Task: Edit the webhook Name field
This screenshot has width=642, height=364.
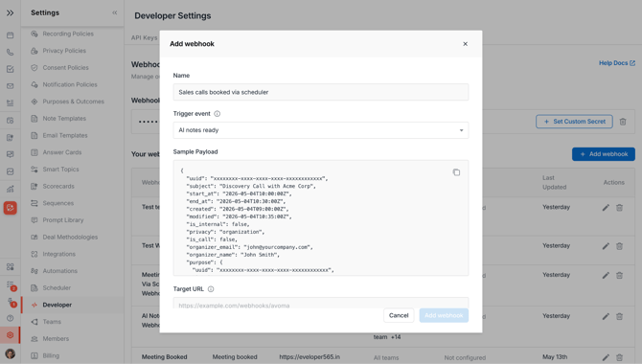Action: click(x=321, y=92)
